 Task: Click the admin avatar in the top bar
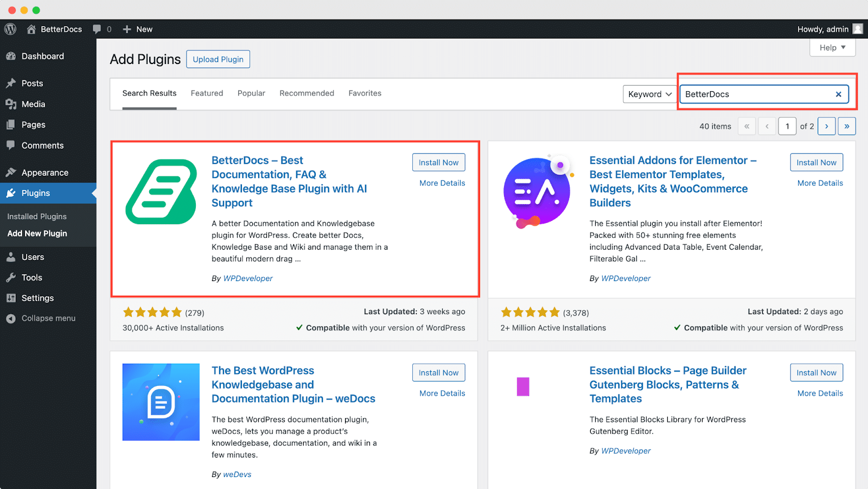[x=857, y=29]
